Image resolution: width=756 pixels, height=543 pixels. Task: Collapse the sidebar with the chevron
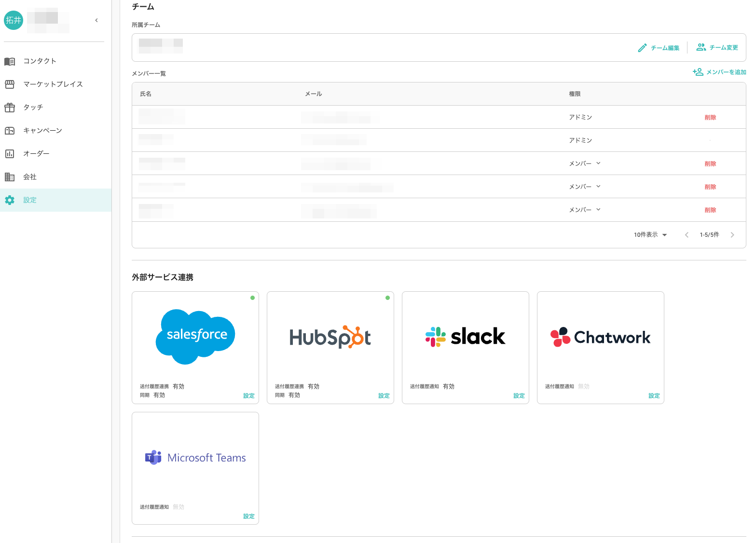click(x=96, y=20)
